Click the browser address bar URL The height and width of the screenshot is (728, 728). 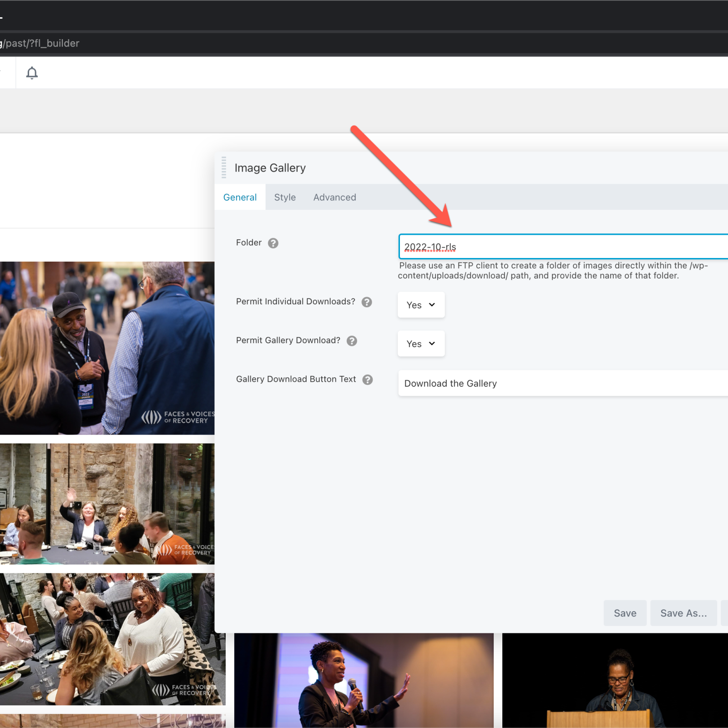click(42, 43)
